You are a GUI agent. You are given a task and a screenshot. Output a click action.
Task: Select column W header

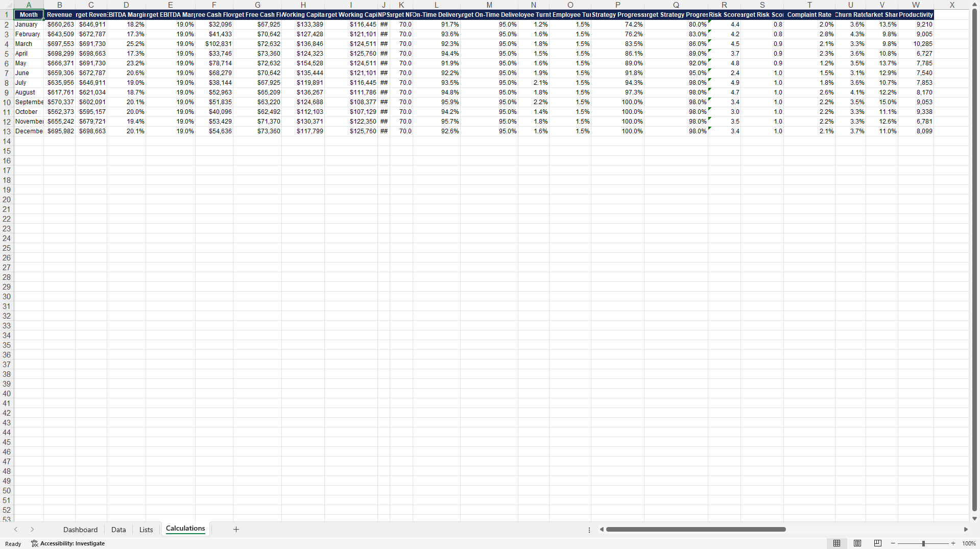click(x=916, y=5)
